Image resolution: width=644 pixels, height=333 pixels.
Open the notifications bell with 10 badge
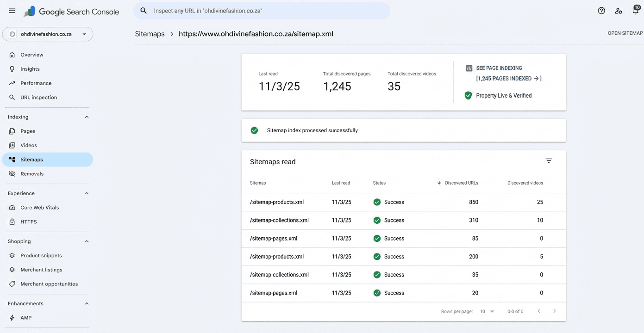(636, 10)
